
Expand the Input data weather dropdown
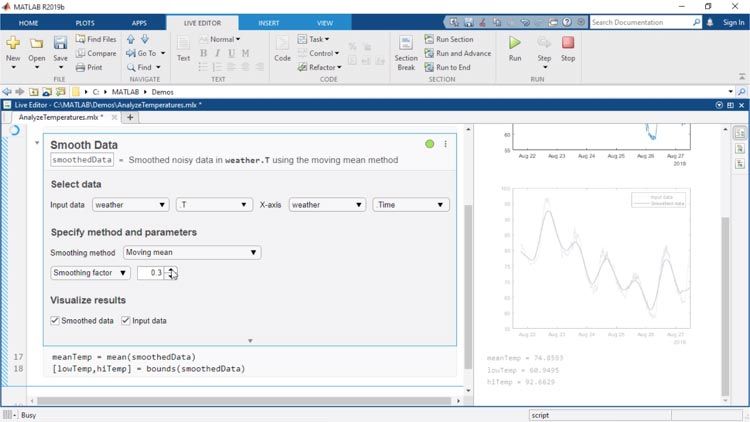coord(130,205)
